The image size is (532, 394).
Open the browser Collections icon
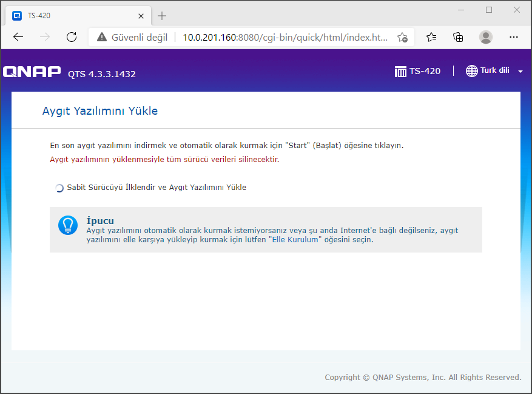tap(459, 37)
